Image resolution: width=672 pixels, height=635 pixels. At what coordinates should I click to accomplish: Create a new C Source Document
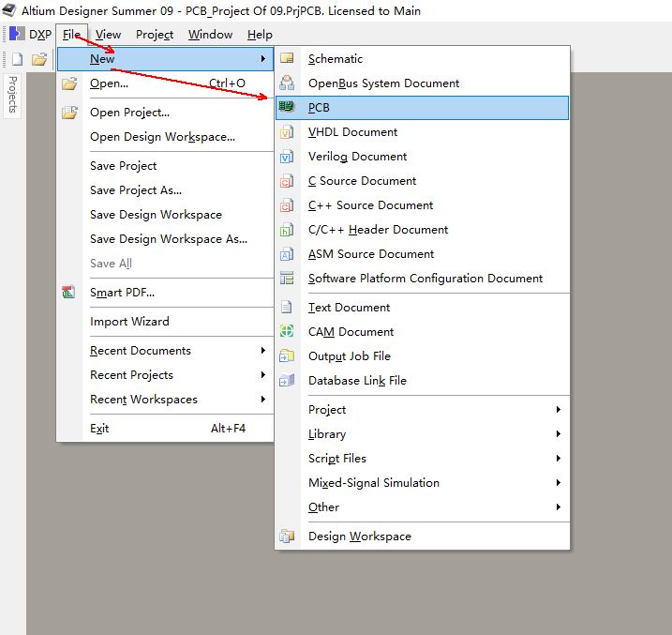(x=422, y=181)
